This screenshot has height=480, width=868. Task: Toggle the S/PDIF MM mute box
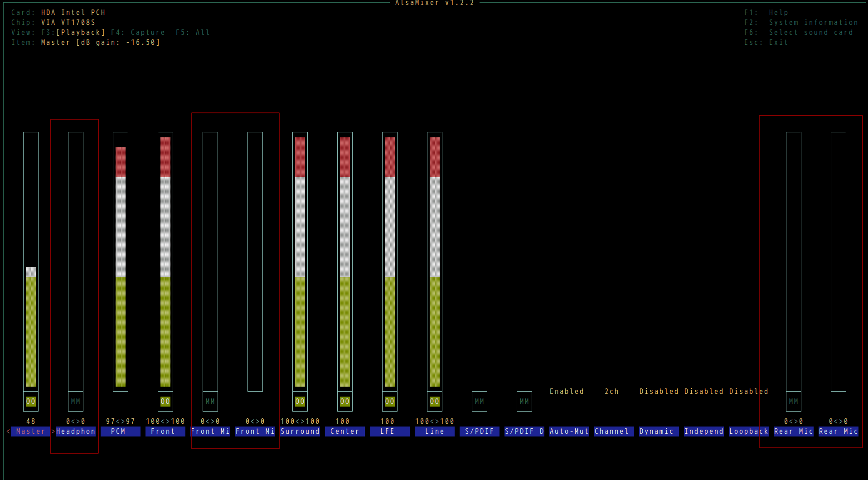(x=480, y=401)
